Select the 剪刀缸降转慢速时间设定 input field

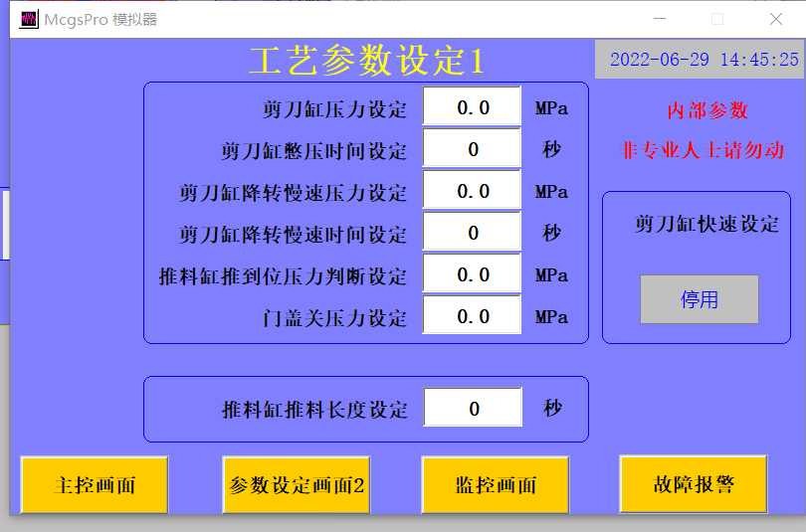pos(472,233)
